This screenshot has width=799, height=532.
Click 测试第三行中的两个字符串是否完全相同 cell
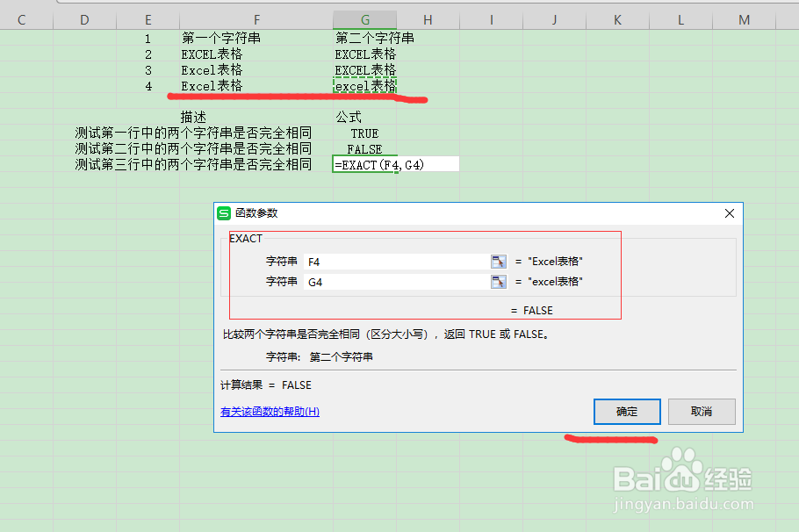[x=193, y=164]
